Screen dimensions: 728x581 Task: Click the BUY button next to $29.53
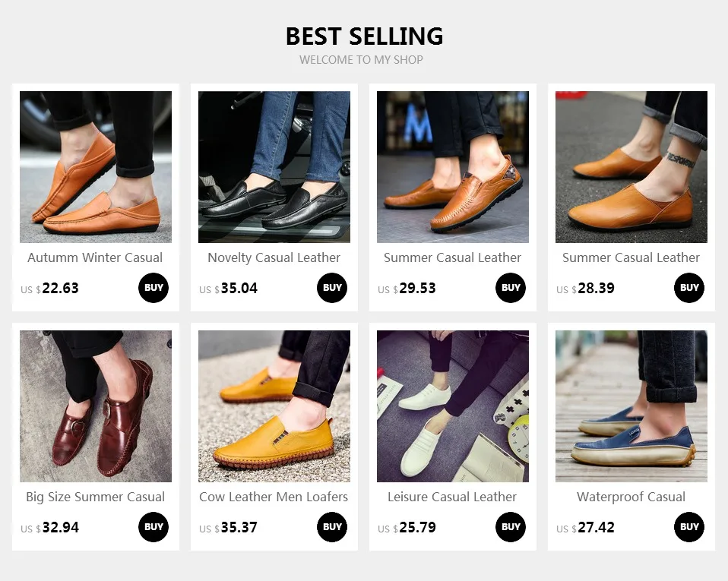[x=511, y=288]
